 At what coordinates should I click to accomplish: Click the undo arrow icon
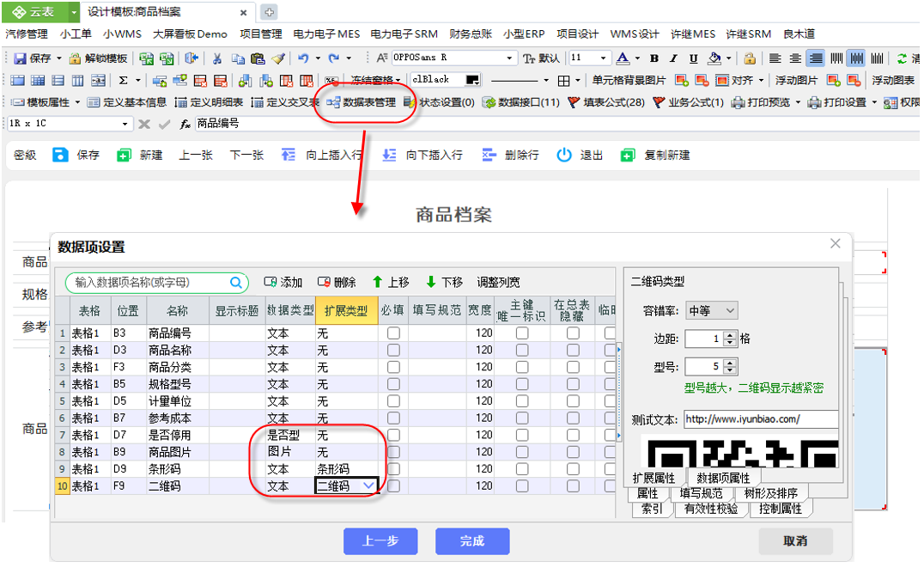pyautogui.click(x=302, y=58)
